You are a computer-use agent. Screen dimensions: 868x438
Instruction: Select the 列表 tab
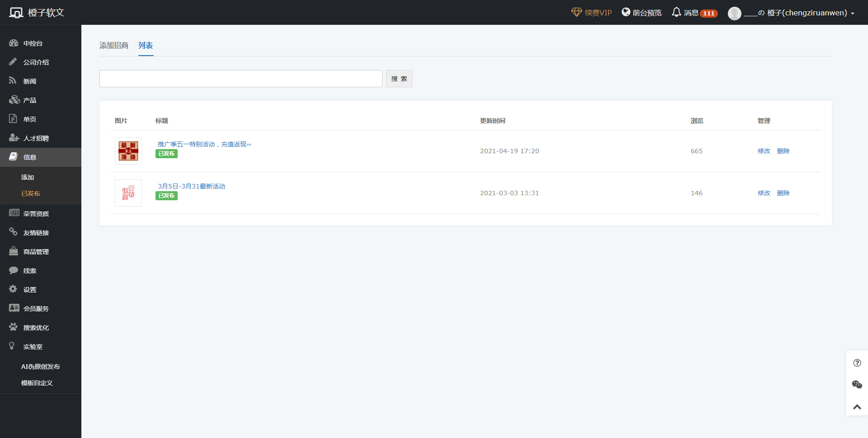(x=146, y=45)
